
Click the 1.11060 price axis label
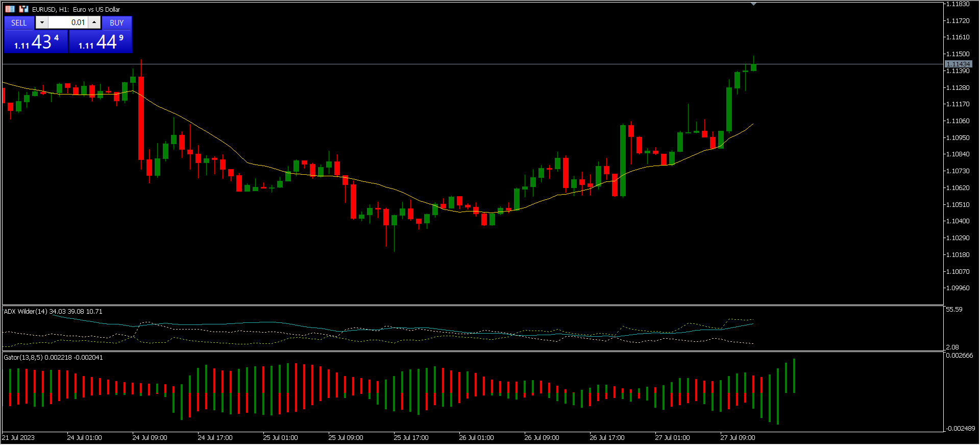[958, 121]
